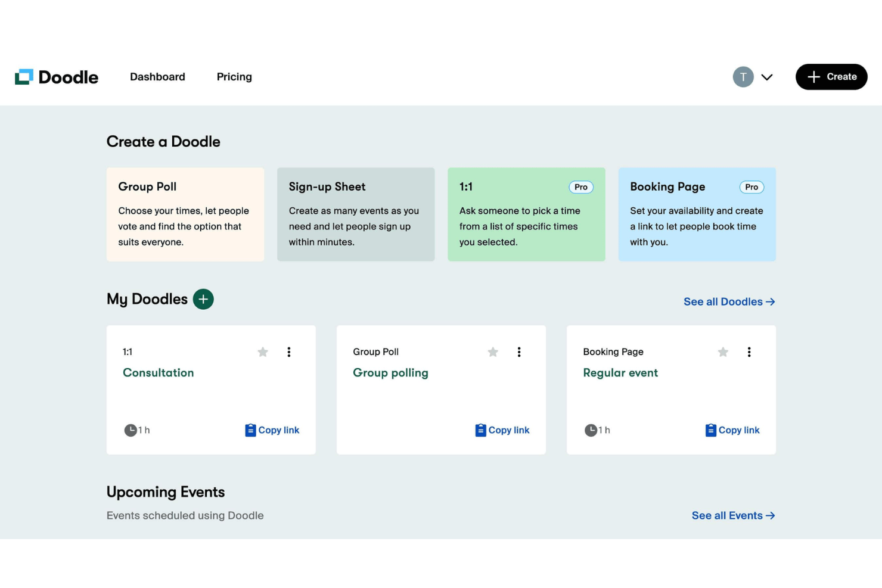Click Pro badge on the 1:1 card

pos(581,187)
